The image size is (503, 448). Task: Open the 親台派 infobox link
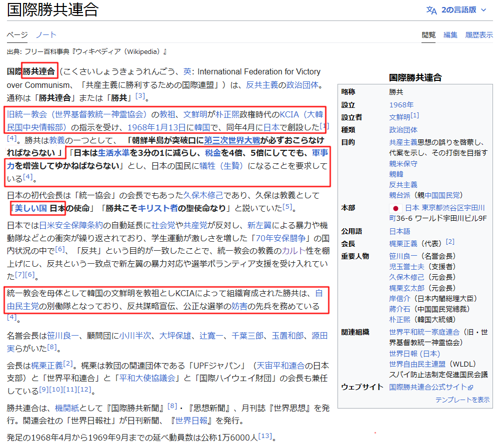399,195
